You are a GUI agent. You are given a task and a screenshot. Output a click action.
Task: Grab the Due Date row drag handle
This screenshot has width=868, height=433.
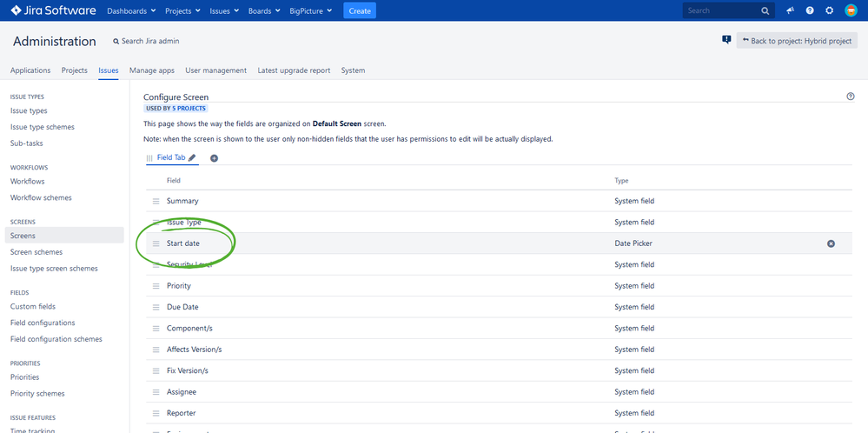click(156, 307)
